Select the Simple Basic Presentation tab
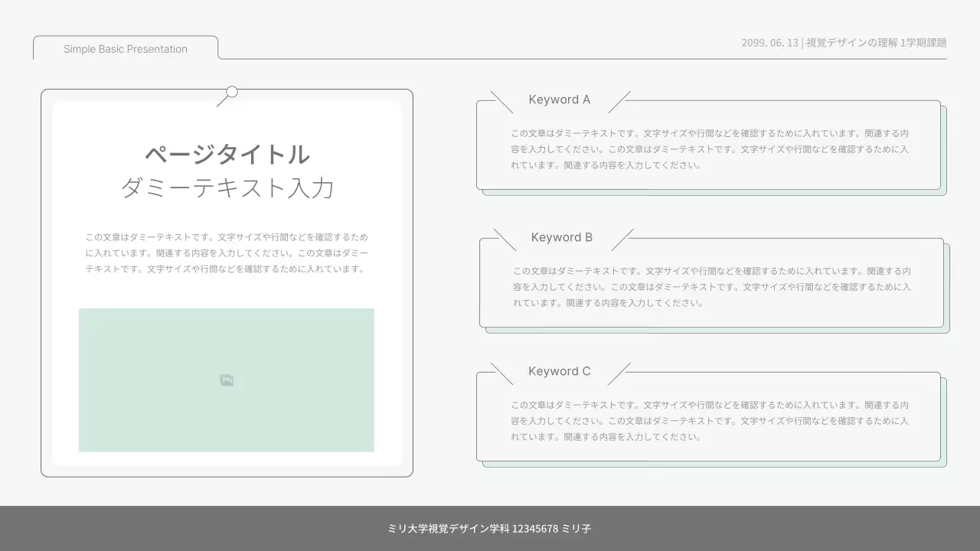The width and height of the screenshot is (980, 551). [125, 48]
